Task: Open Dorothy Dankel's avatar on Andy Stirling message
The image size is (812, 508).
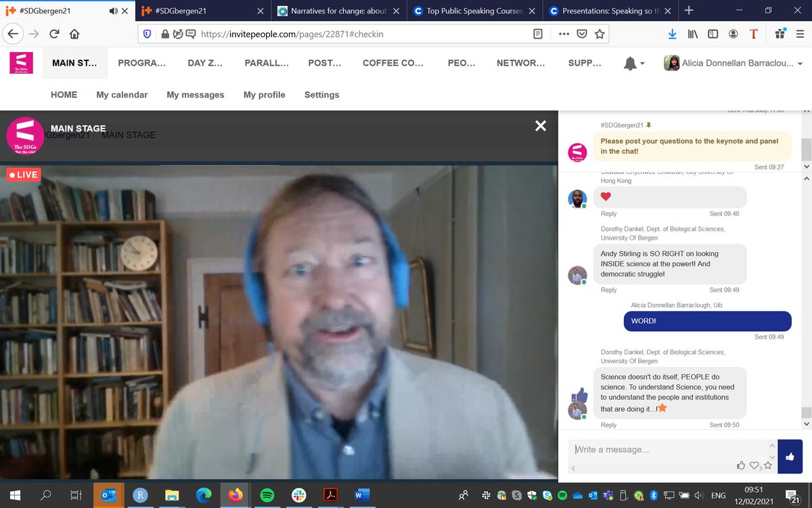Action: point(576,275)
